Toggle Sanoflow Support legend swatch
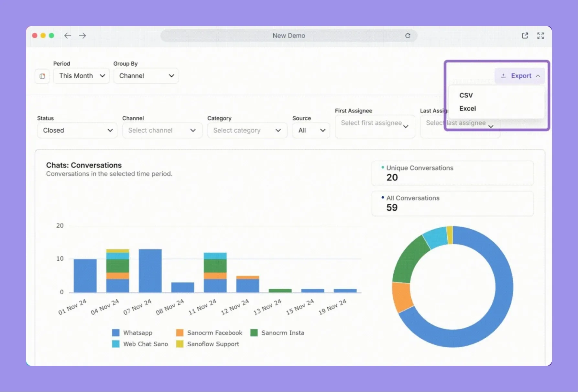Screen dimensions: 578x392 point(180,344)
